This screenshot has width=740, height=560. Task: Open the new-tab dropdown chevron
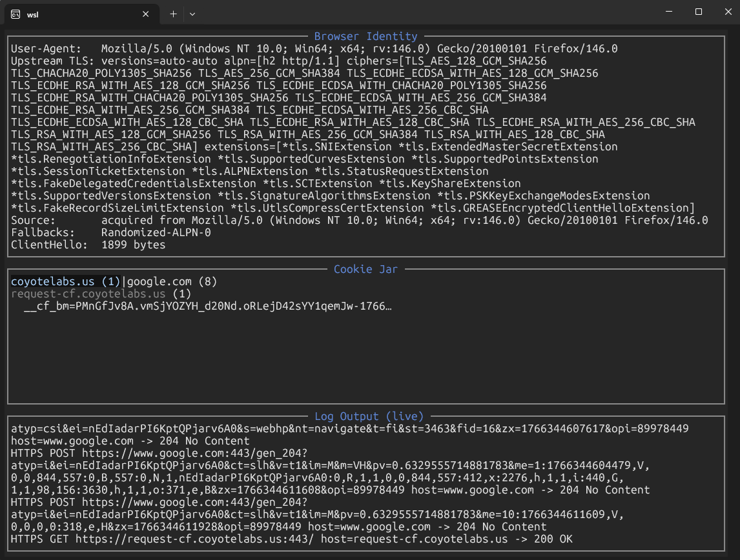pos(192,14)
